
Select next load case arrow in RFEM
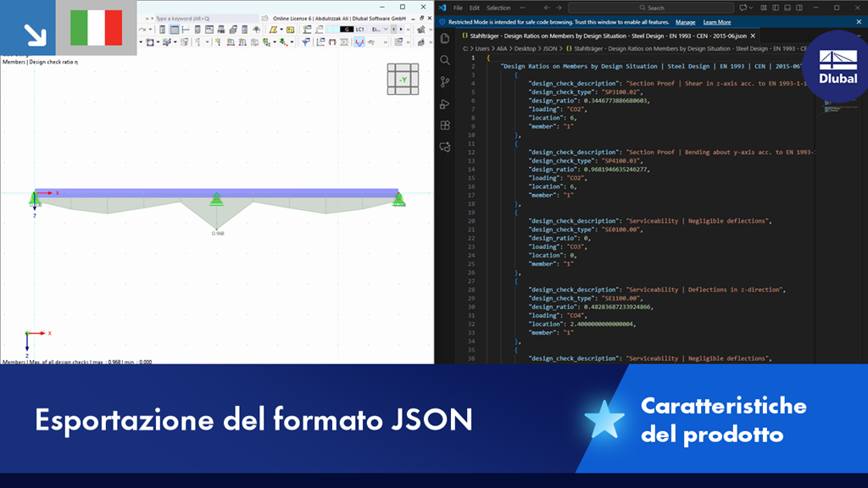401,30
